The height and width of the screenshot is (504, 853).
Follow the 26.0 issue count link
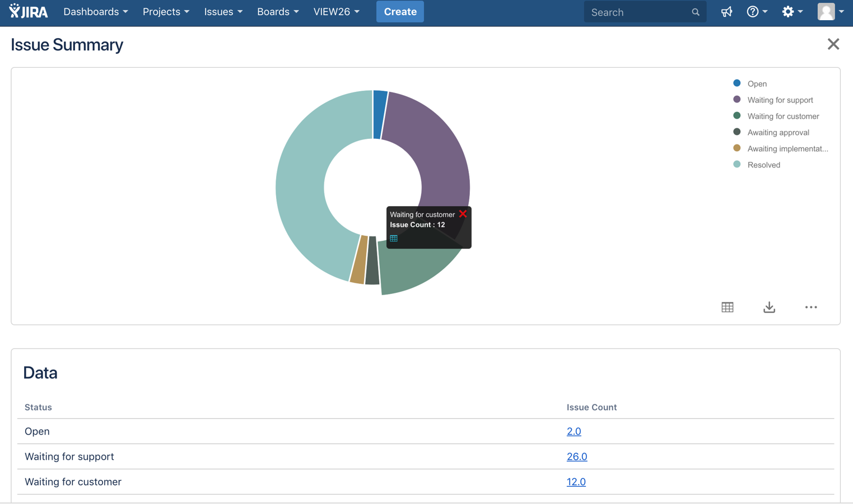pyautogui.click(x=577, y=456)
